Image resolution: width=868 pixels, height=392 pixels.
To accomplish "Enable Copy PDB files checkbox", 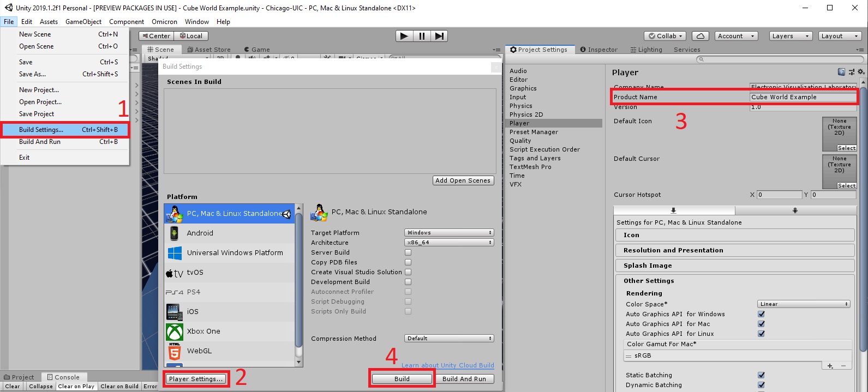I will [408, 262].
